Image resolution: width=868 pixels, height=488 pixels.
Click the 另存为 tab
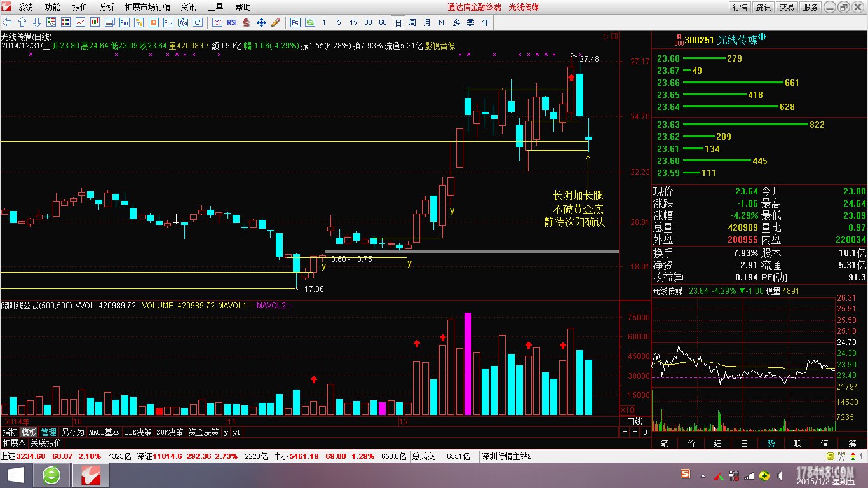[x=72, y=432]
